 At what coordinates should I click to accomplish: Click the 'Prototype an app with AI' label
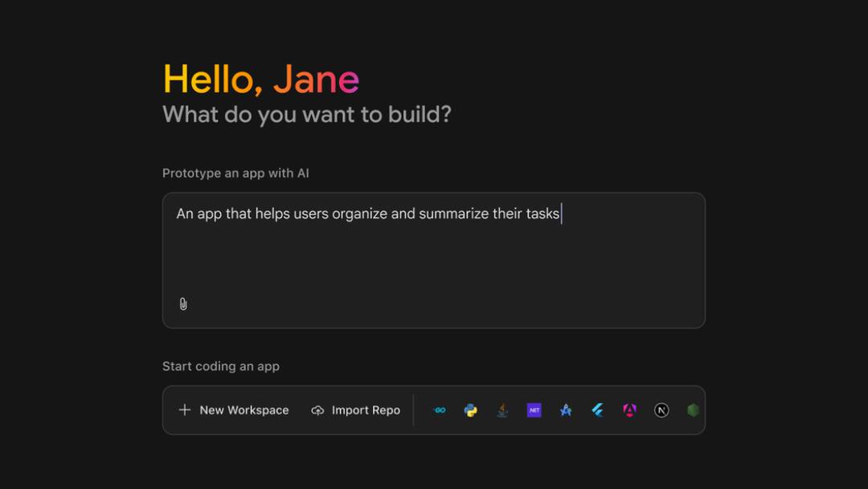[235, 173]
